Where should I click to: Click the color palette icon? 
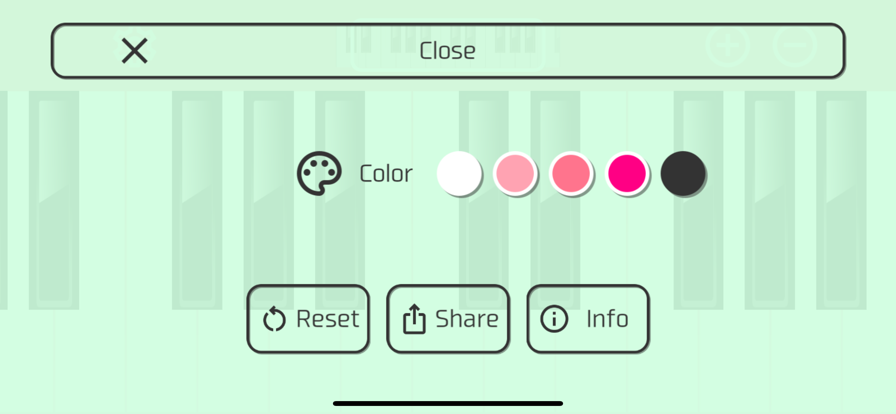[319, 173]
